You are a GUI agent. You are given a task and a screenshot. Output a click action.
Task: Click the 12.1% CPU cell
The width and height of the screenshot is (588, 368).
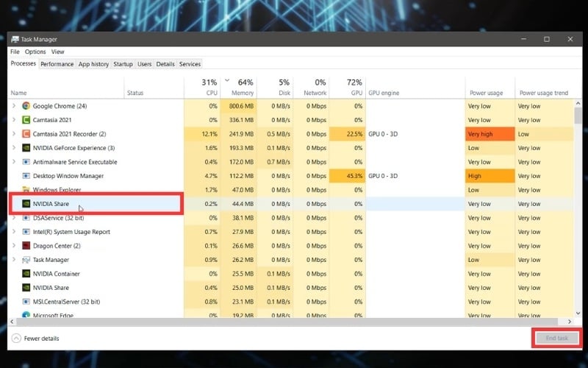point(202,134)
